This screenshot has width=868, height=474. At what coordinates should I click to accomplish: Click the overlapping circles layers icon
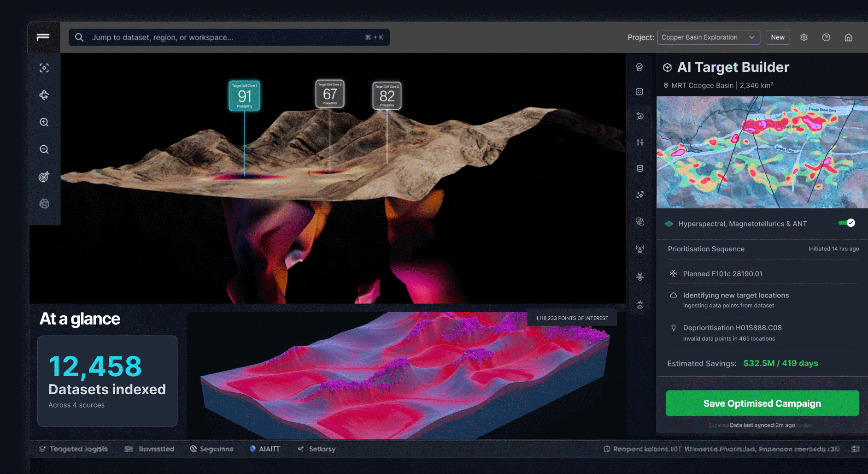click(x=640, y=222)
